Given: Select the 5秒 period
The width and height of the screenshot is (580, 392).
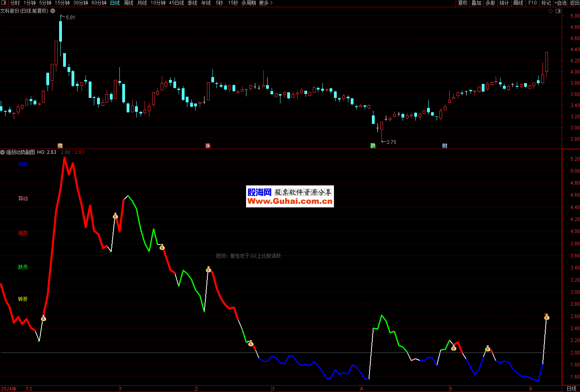Looking at the screenshot, I should point(219,3).
